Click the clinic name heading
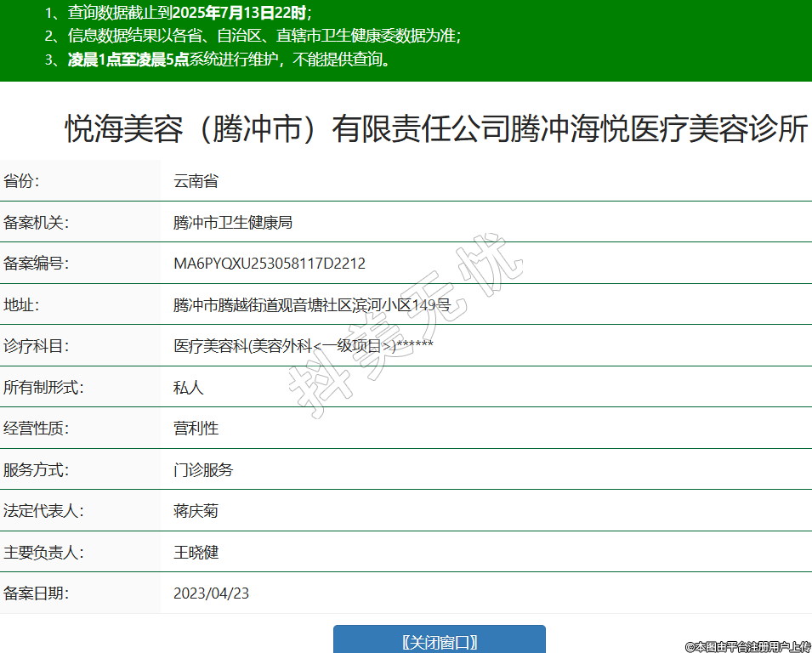This screenshot has height=653, width=812. pos(435,129)
